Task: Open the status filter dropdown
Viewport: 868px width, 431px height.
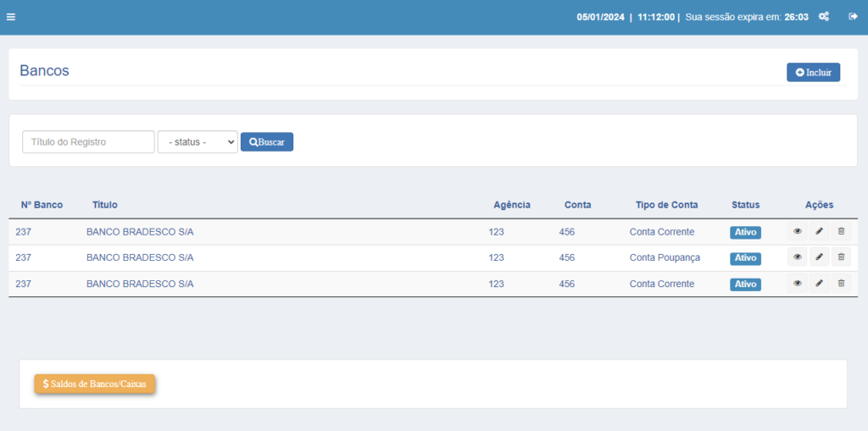Action: tap(198, 141)
